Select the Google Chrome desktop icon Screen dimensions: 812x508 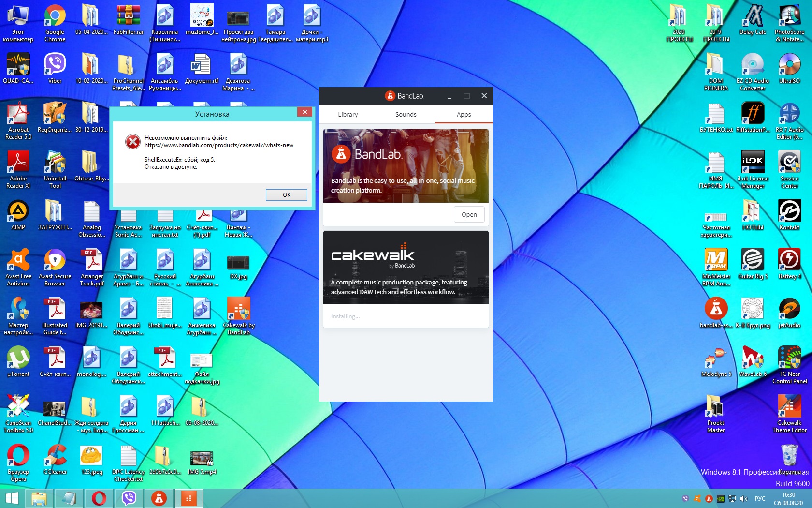pos(55,23)
